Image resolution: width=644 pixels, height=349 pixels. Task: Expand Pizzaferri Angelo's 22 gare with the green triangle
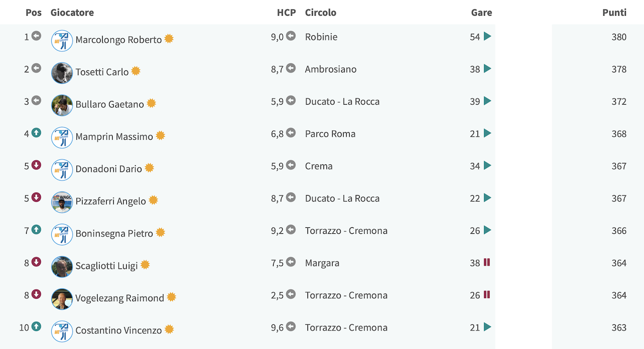(487, 198)
